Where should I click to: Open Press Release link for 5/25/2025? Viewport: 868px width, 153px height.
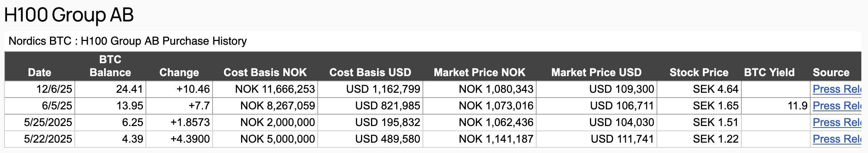tap(837, 122)
